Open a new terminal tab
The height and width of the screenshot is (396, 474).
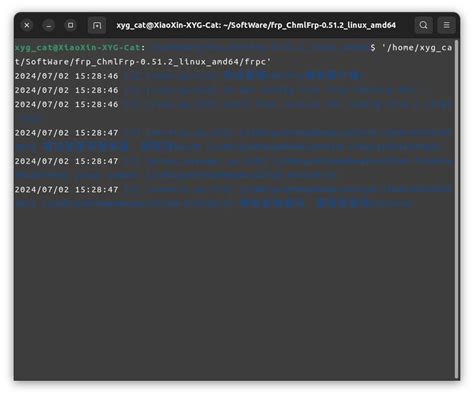click(97, 25)
